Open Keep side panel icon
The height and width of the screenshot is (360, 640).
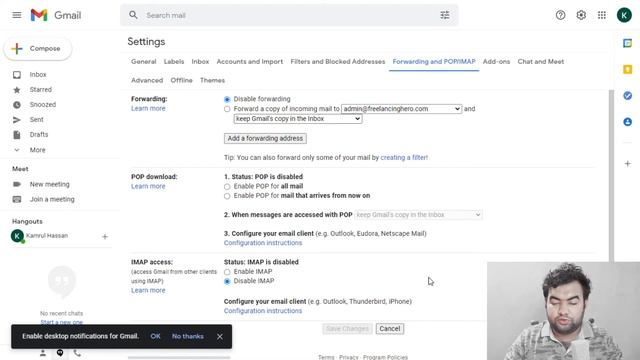coord(628,69)
